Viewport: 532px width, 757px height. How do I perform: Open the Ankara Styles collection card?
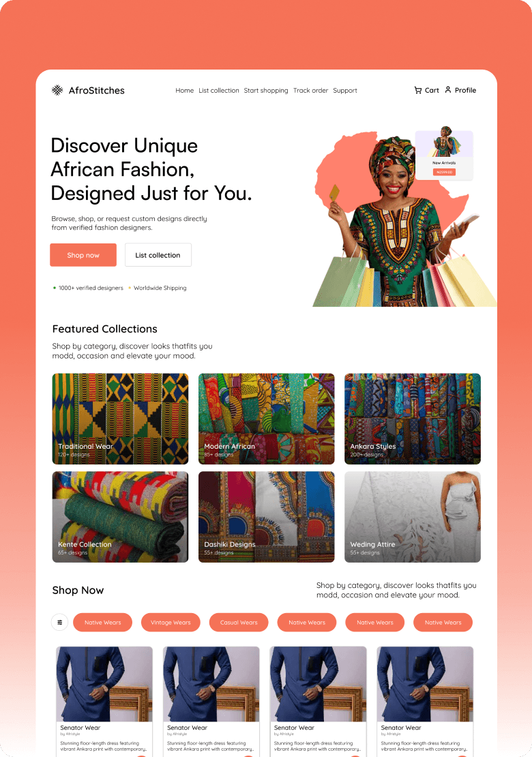click(413, 419)
